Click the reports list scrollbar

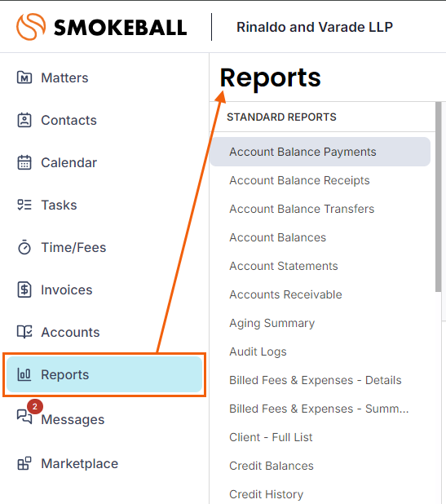pos(439,197)
